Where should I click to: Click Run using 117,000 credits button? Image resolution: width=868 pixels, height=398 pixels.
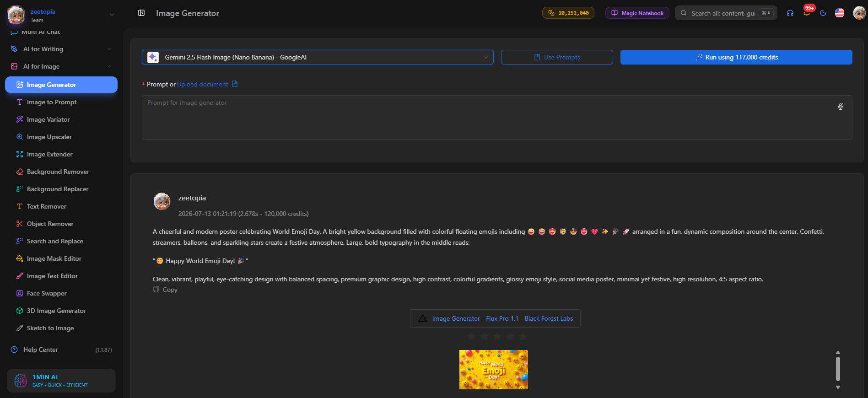click(x=736, y=57)
